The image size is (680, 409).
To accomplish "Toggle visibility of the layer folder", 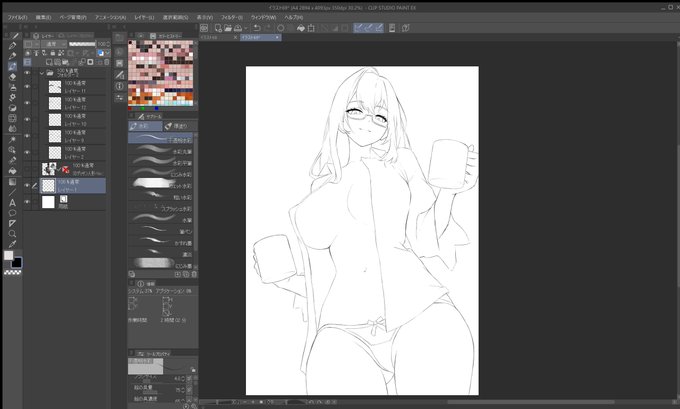I will tap(27, 73).
